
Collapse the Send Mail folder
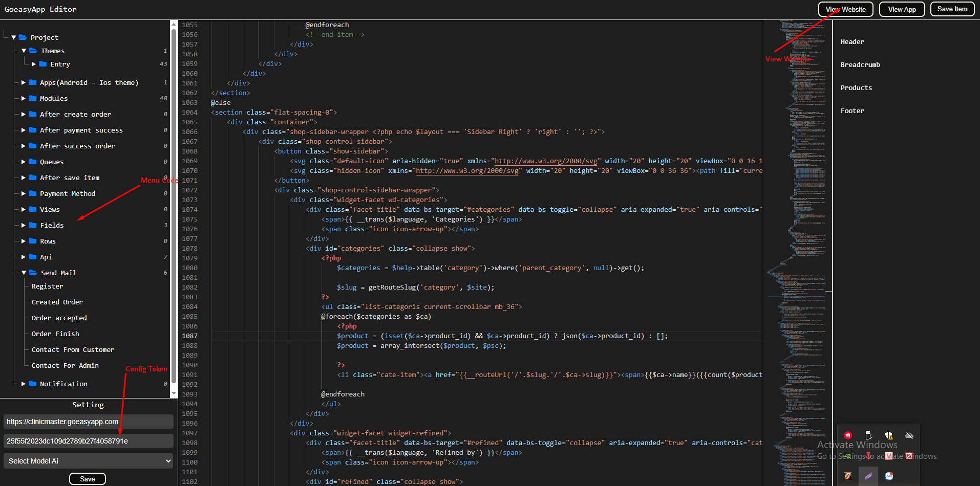coord(24,273)
